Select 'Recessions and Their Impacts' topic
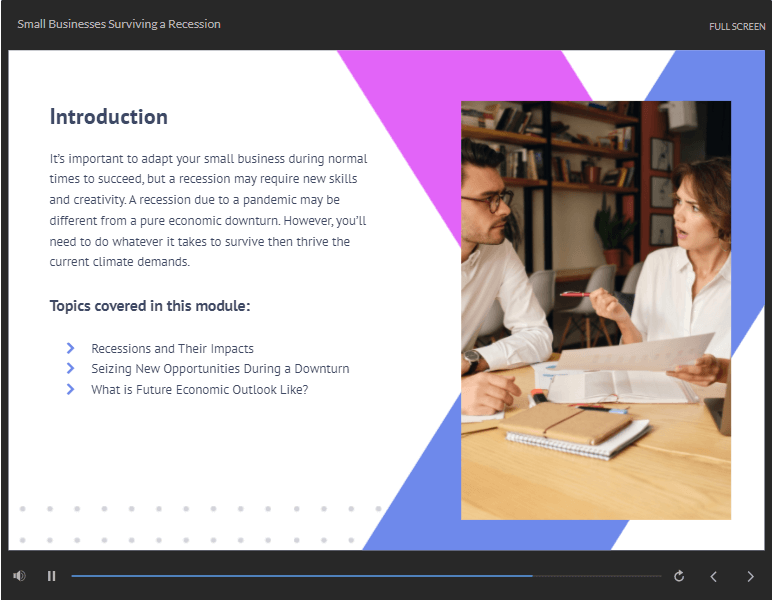Viewport: 772px width, 600px height. tap(172, 348)
